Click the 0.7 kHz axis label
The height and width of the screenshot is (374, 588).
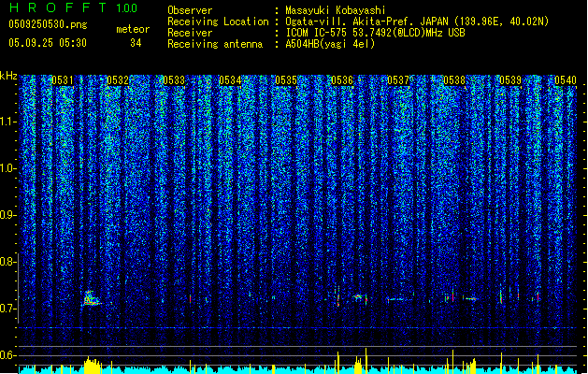pos(7,309)
